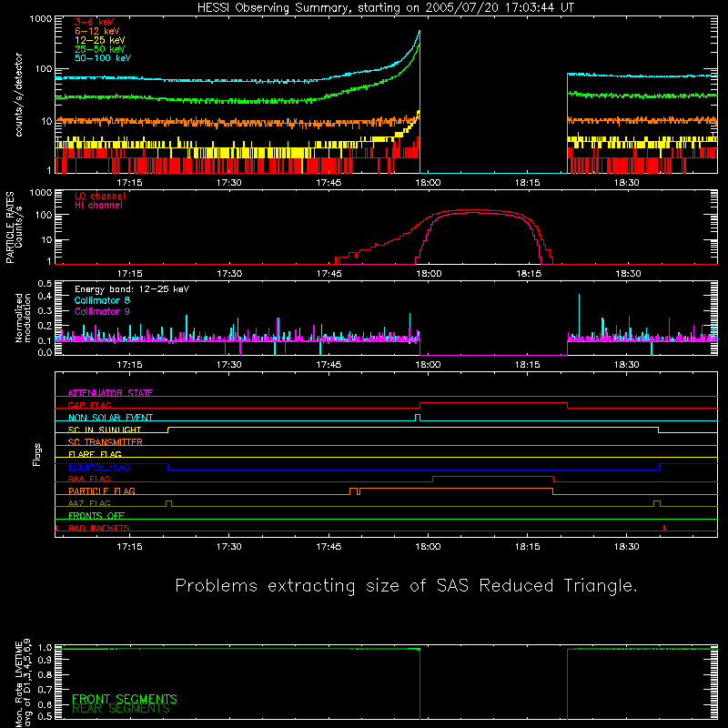Click the PARTICLE FLAG label
This screenshot has height=728, width=728.
click(102, 490)
